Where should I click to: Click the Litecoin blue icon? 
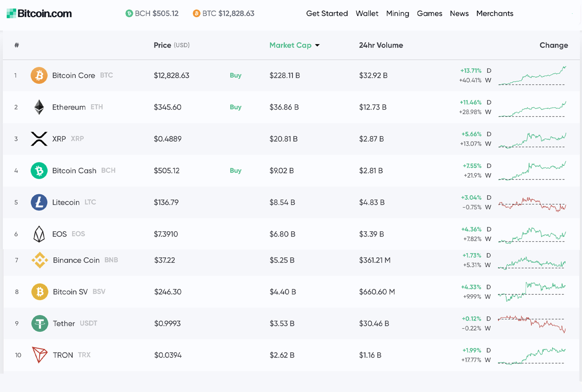click(x=39, y=203)
